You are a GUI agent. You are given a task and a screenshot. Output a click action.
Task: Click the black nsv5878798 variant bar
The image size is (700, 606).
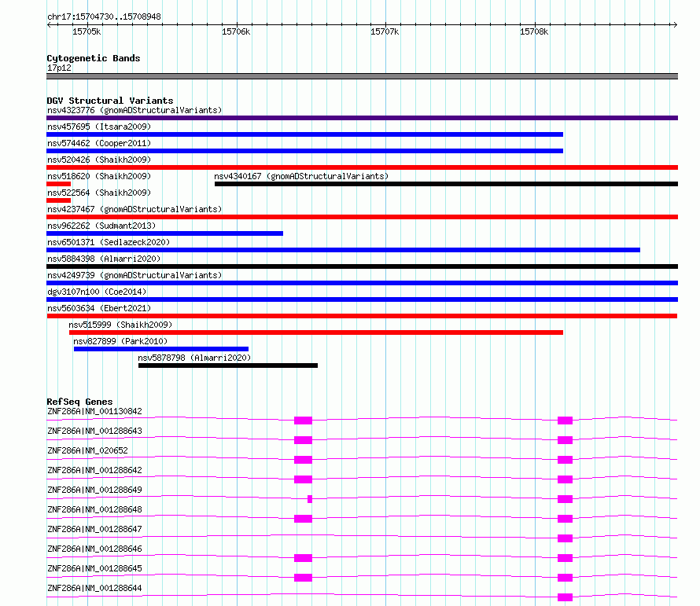point(228,365)
